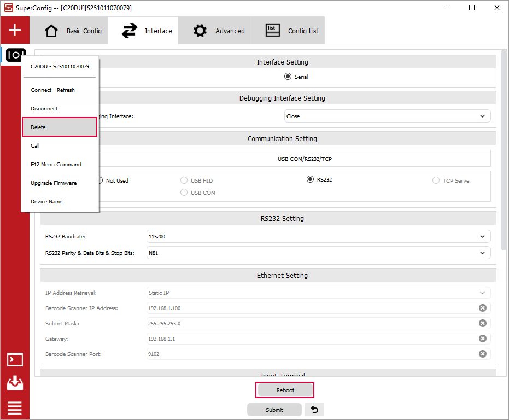This screenshot has width=509, height=420.
Task: Select the connected scanner device icon in sidebar
Action: tap(15, 55)
